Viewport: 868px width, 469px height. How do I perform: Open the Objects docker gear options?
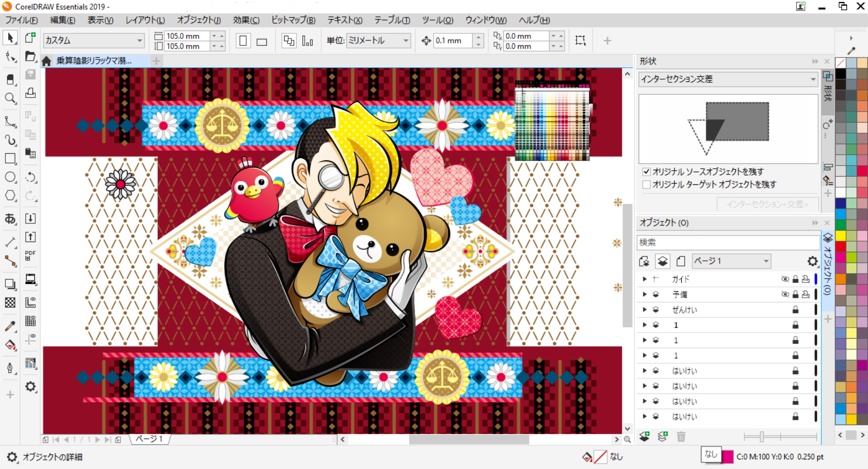pyautogui.click(x=812, y=261)
